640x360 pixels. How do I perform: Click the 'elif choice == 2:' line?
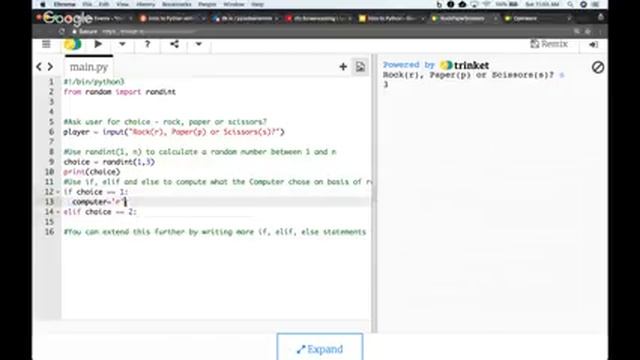point(100,212)
